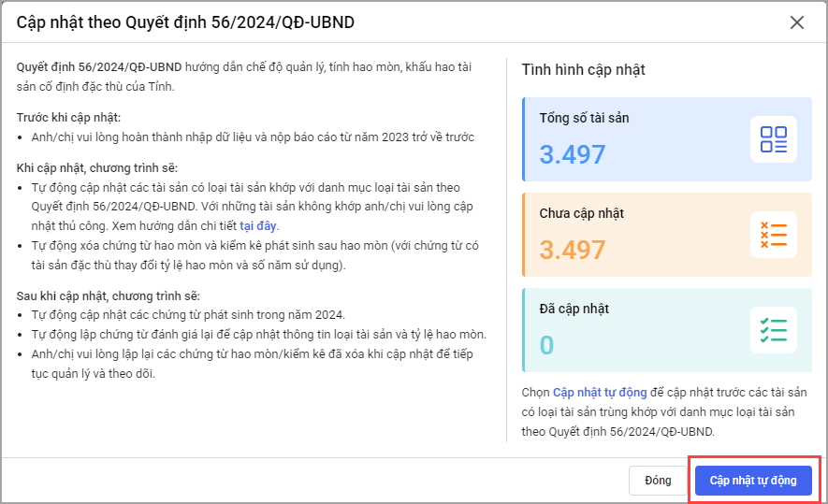828x504 pixels.
Task: Click the Trước khi cập nhật heading
Action: coord(68,117)
